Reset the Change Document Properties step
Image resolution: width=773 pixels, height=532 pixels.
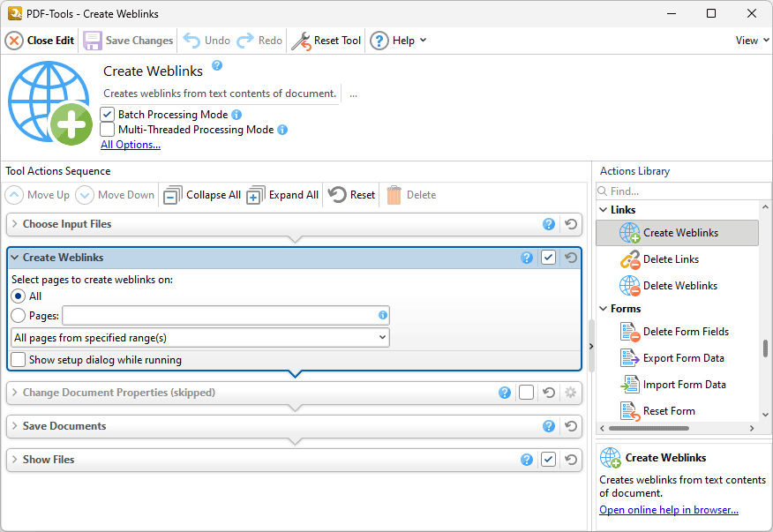pos(549,393)
